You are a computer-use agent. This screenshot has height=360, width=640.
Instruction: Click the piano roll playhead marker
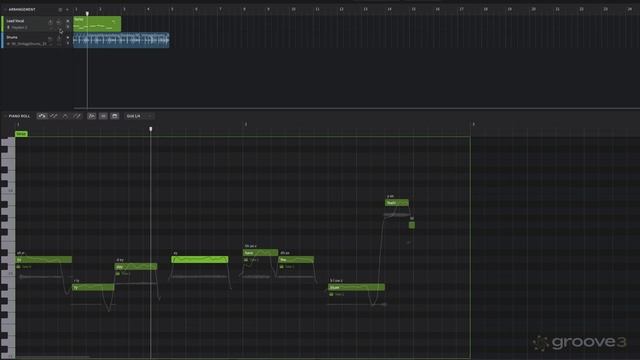click(151, 129)
